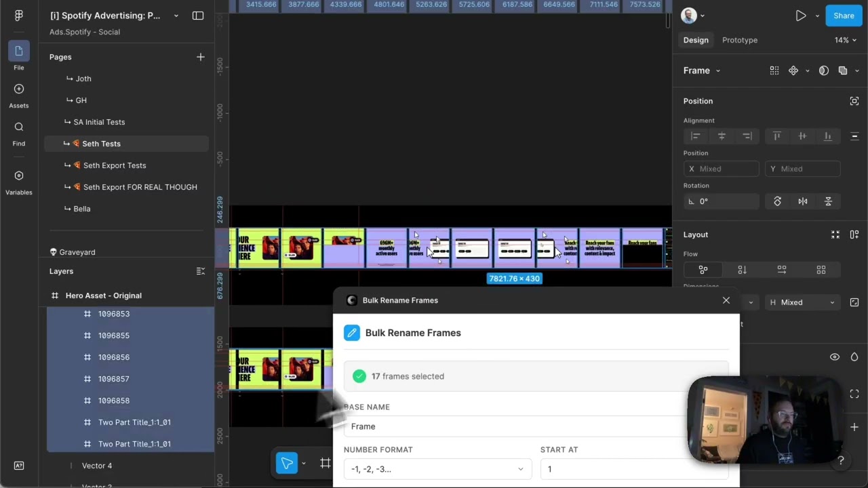868x488 pixels.
Task: Click the resize to fit icon in Layout
Action: [x=835, y=235]
